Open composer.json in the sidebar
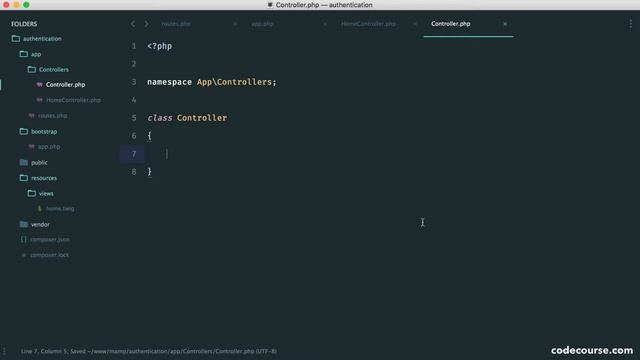 pyautogui.click(x=50, y=240)
